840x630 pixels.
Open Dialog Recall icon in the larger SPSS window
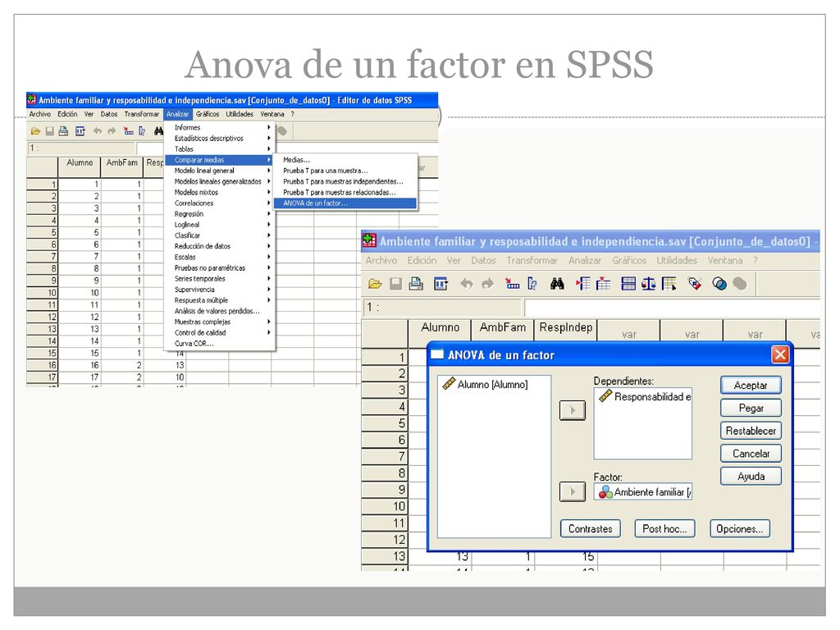click(441, 284)
